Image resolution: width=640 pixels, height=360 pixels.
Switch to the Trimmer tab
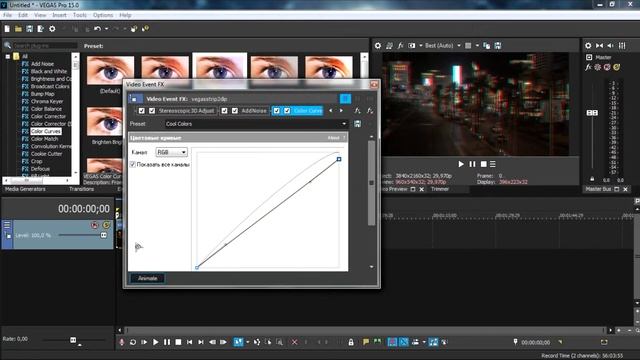440,189
